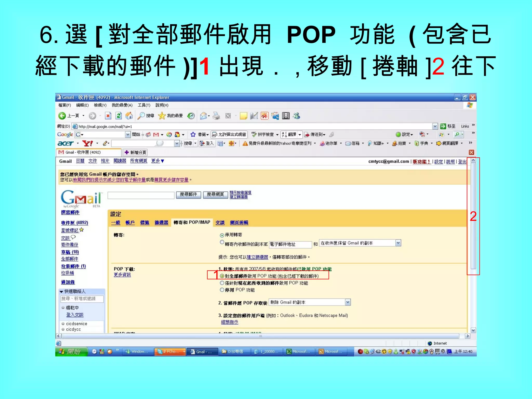Click the Gmail icon in Google toolbar
This screenshot has width=532, height=399.
(156, 134)
